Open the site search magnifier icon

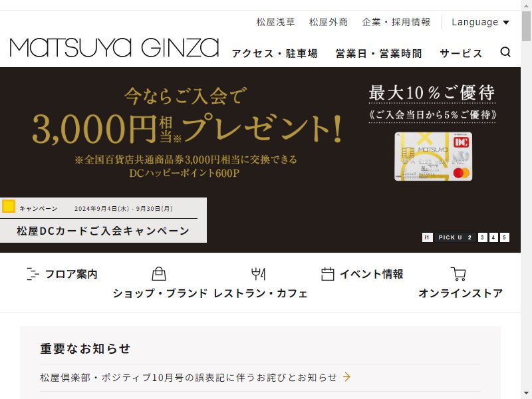pyautogui.click(x=505, y=52)
